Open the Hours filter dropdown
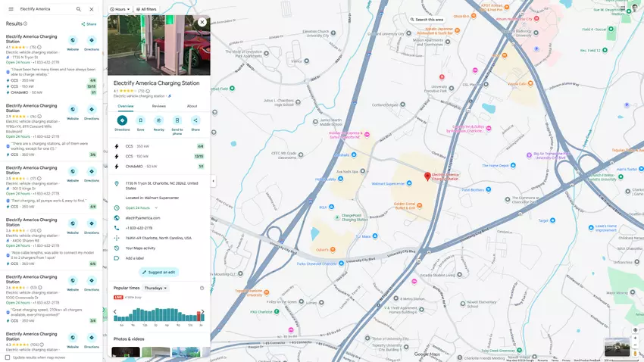 tap(120, 9)
